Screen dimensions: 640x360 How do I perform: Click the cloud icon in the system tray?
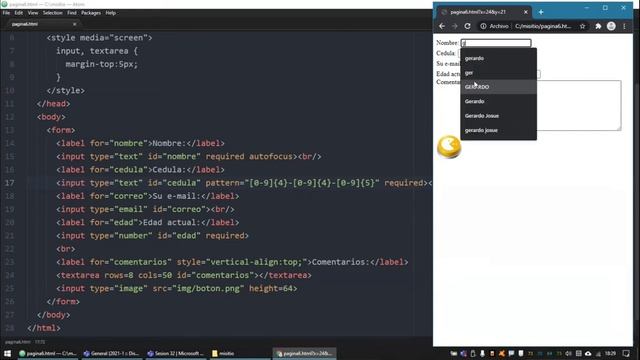(x=588, y=353)
